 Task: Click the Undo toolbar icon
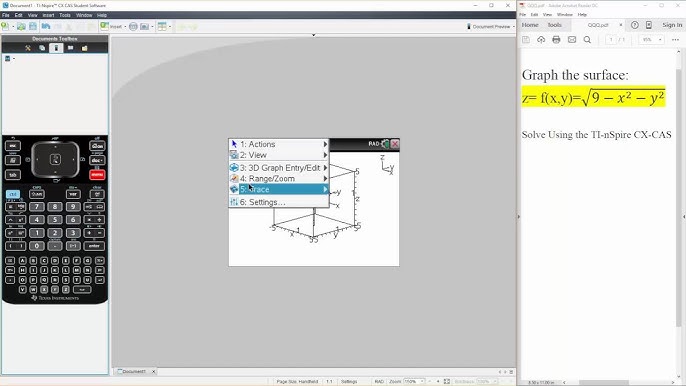tap(46, 26)
